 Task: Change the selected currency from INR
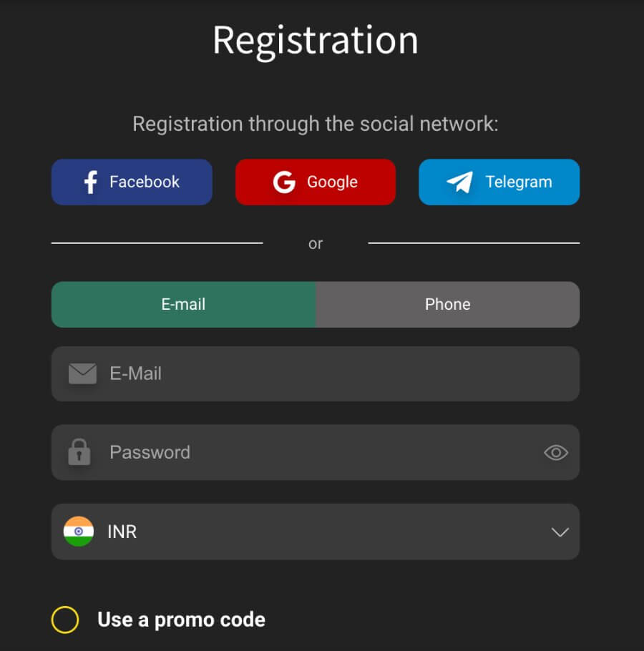click(315, 532)
